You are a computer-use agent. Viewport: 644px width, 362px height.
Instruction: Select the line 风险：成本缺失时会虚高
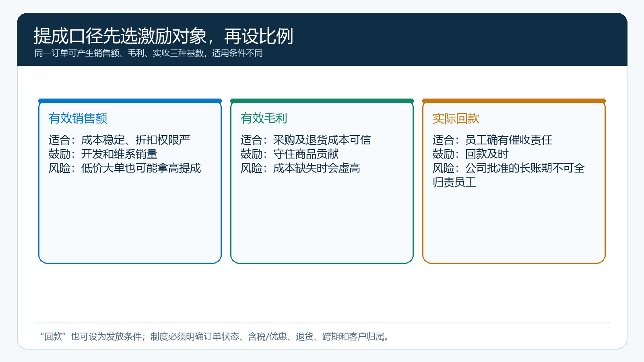(300, 168)
